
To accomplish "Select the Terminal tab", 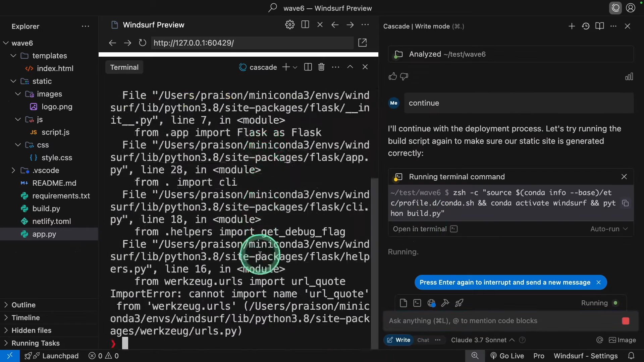I will pyautogui.click(x=124, y=67).
